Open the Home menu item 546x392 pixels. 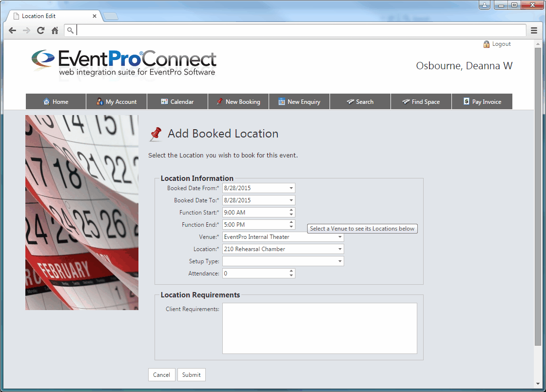(x=56, y=101)
